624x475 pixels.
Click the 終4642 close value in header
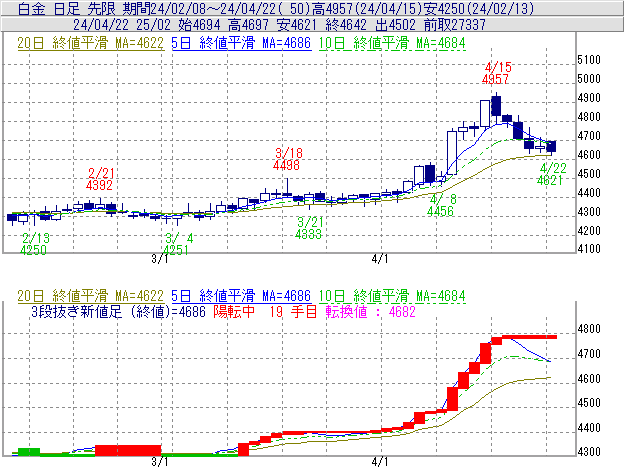346,25
